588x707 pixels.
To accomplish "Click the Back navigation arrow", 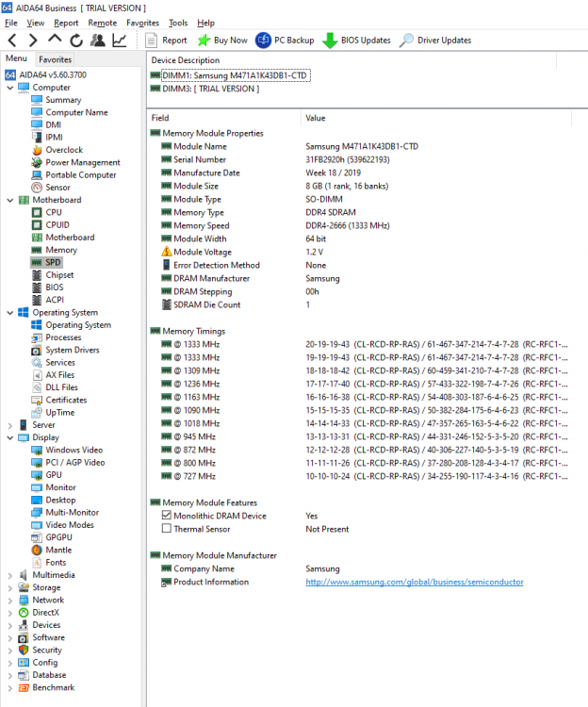I will [x=12, y=41].
